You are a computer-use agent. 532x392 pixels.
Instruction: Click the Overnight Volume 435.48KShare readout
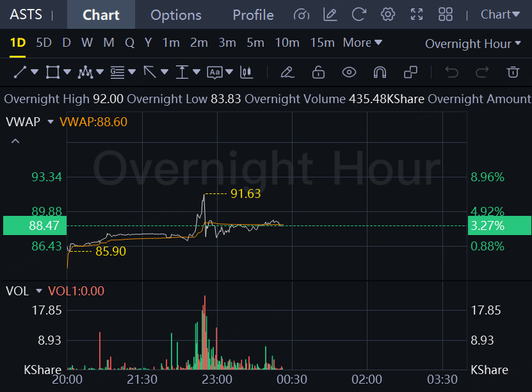coord(334,99)
